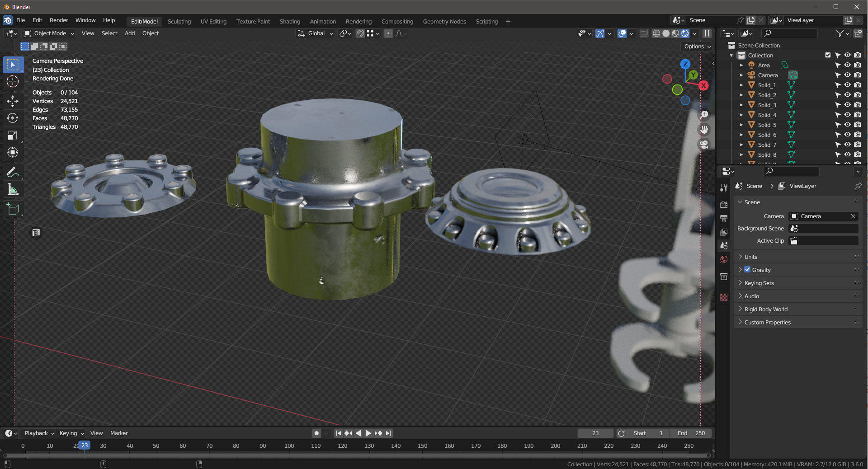Click the viewport Options button
The width and height of the screenshot is (868, 469).
697,47
